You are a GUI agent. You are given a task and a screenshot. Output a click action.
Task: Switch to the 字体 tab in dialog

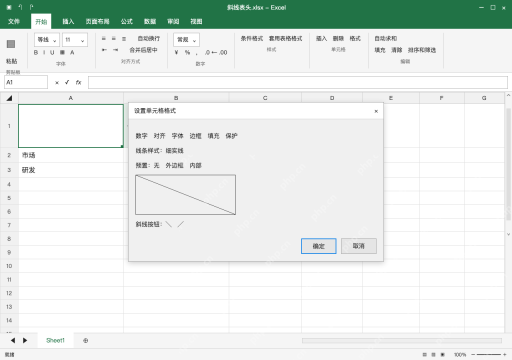click(x=177, y=136)
